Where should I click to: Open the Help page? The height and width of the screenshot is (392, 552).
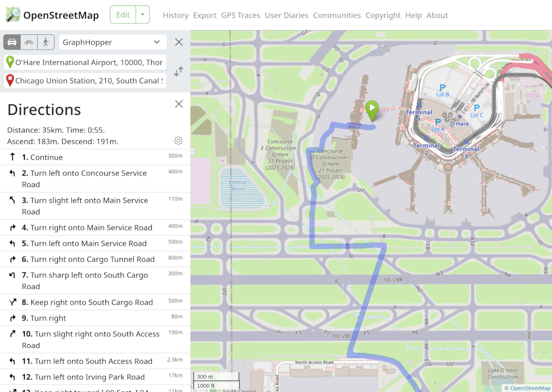pos(413,15)
